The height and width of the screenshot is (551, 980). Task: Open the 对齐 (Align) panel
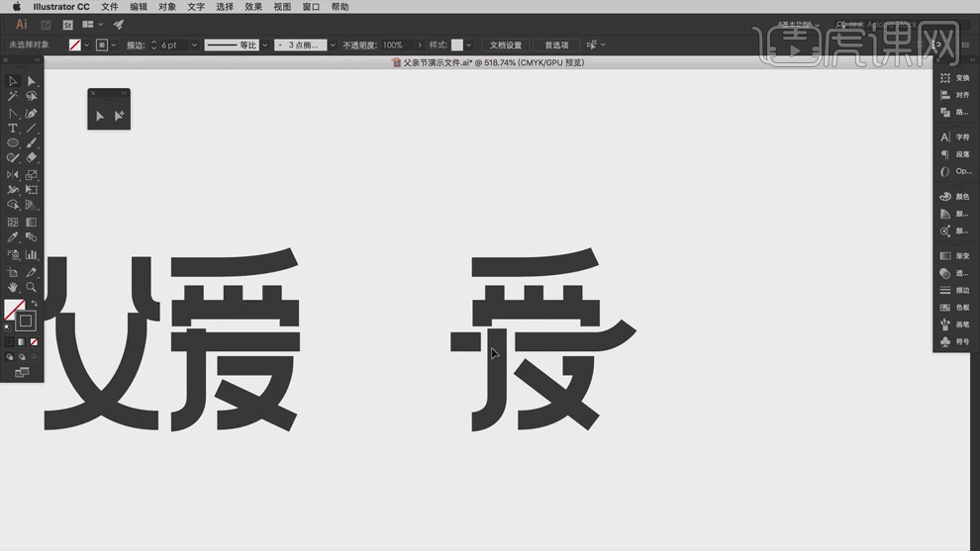(955, 95)
